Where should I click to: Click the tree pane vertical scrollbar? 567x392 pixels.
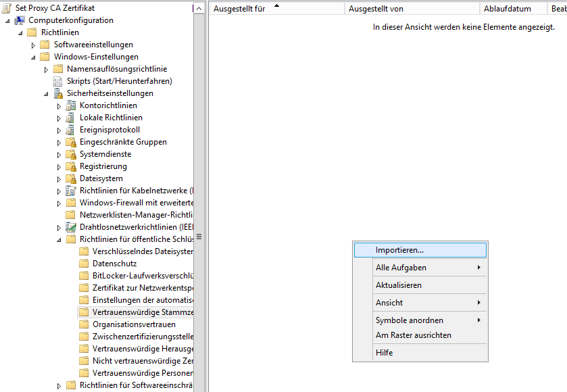pyautogui.click(x=199, y=237)
